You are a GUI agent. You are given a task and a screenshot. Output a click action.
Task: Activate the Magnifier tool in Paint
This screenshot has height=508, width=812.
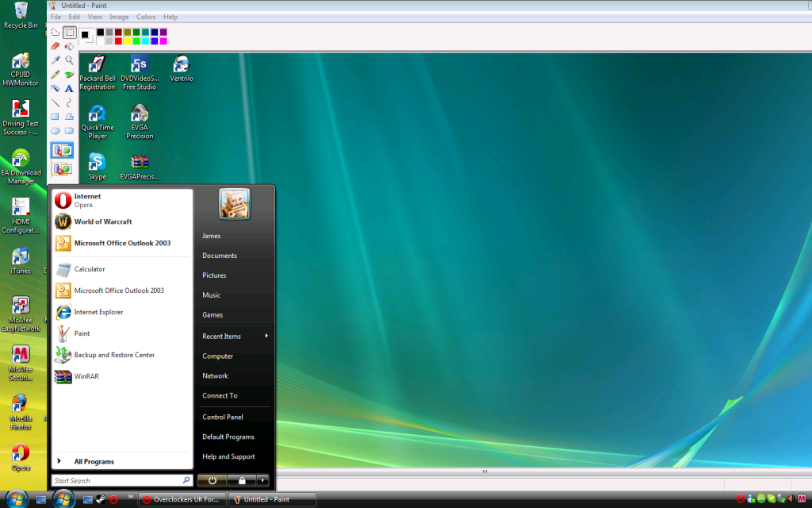[x=70, y=60]
